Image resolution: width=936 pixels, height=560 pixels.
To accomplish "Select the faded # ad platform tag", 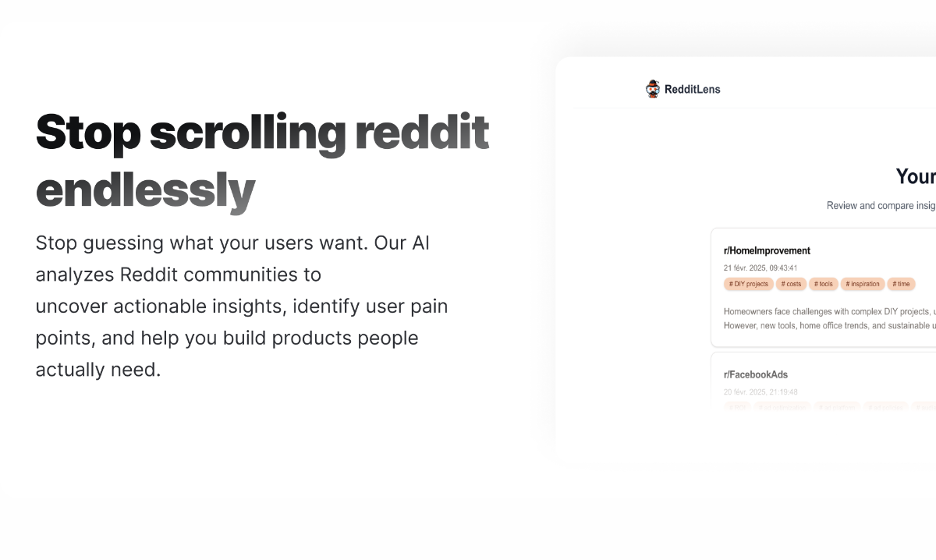I will click(837, 407).
